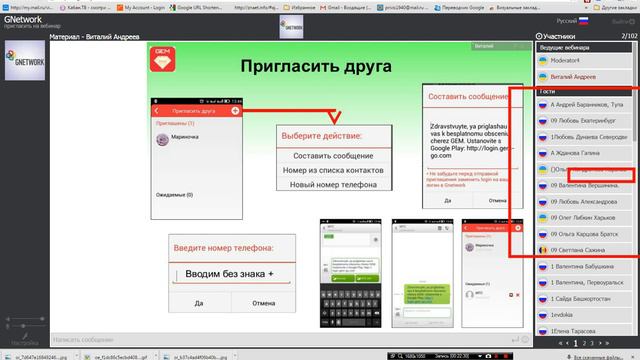Viewport: 640px width, 360px height.
Task: Select guest А Андрей Баранников, Тула
Action: 584,105
